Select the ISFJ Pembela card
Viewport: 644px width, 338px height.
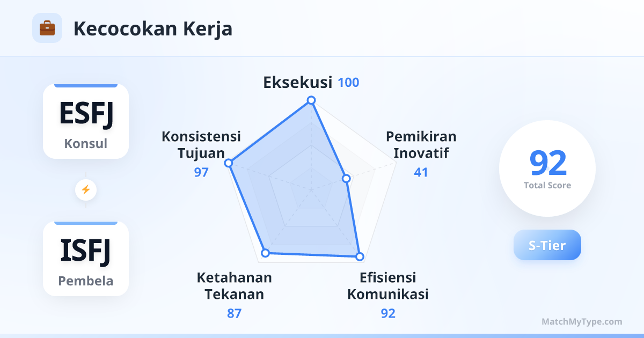pos(86,259)
